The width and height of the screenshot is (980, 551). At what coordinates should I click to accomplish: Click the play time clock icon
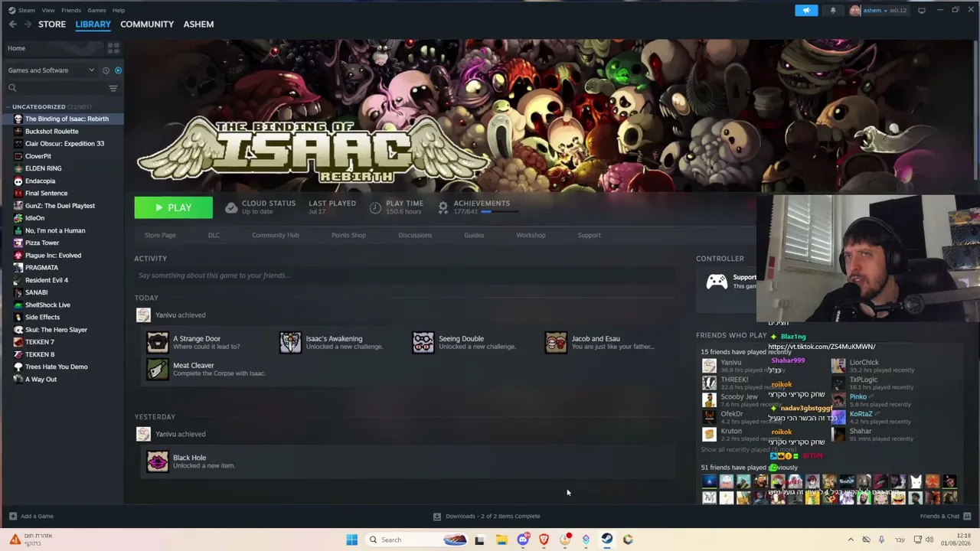click(375, 207)
